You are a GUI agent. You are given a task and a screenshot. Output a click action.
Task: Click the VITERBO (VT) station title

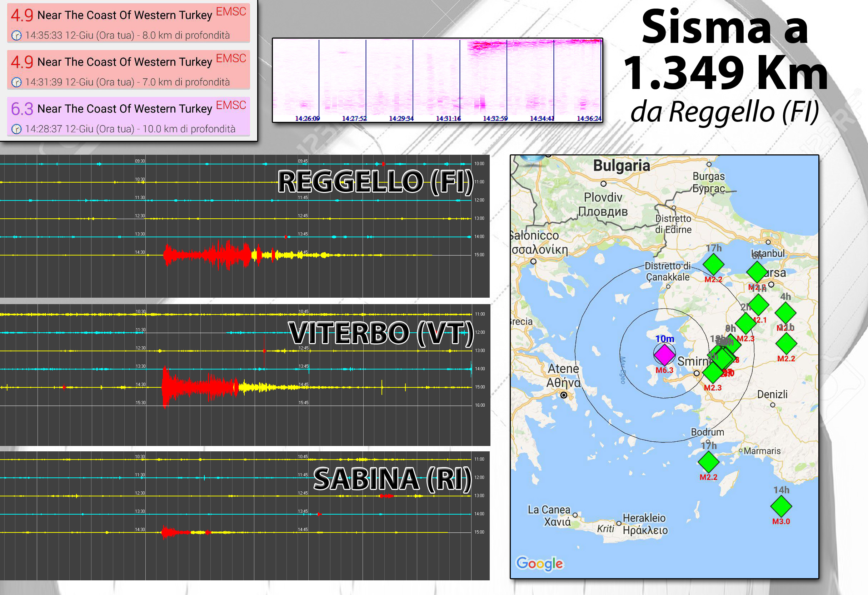click(381, 333)
